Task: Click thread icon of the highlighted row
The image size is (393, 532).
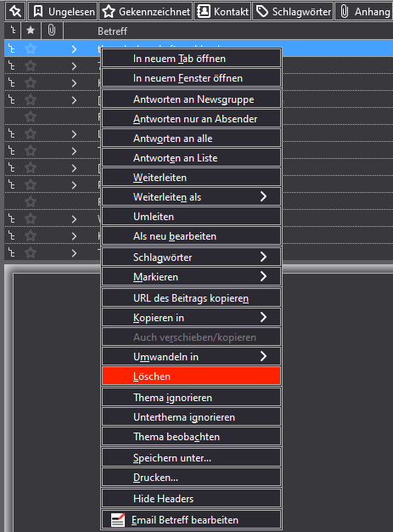Action: [x=12, y=49]
